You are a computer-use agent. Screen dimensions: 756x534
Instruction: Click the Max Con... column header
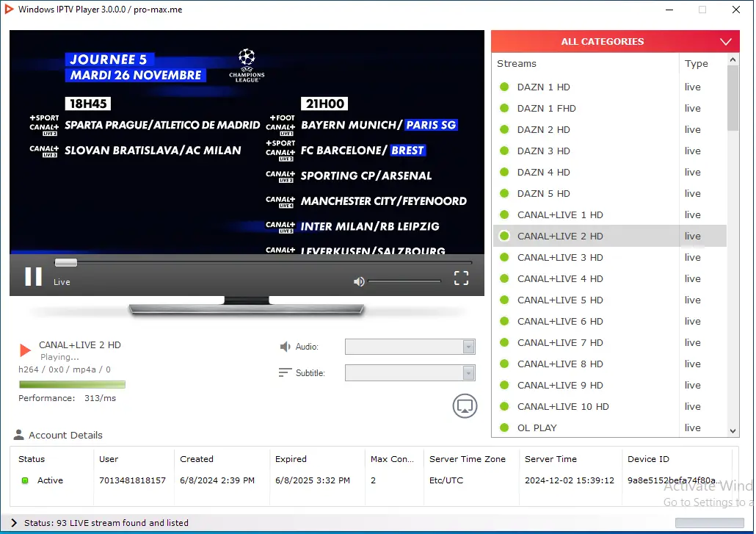click(x=394, y=459)
